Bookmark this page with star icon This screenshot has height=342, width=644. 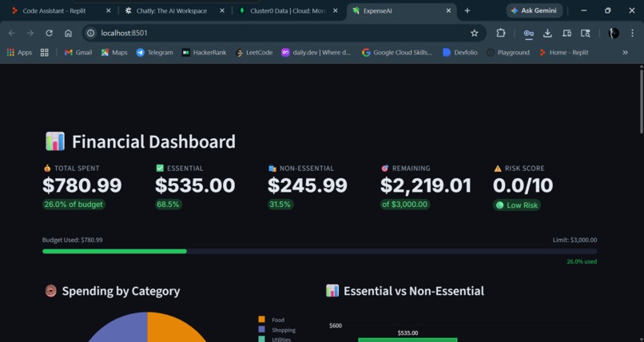click(x=475, y=33)
